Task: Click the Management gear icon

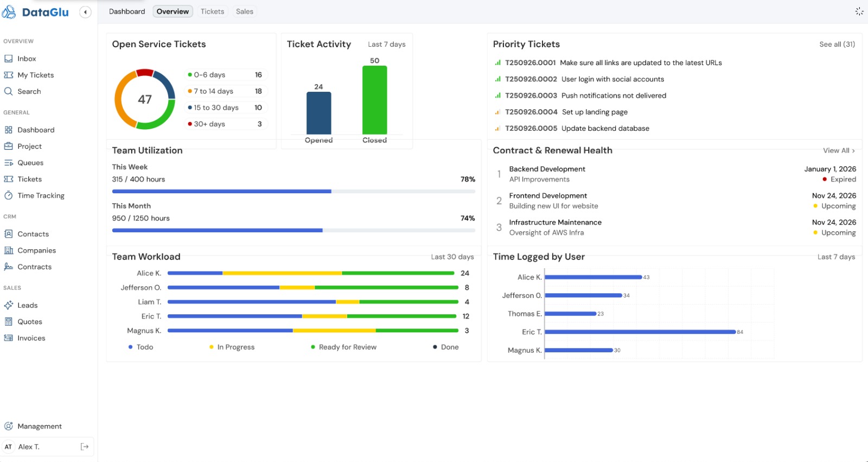Action: point(9,426)
